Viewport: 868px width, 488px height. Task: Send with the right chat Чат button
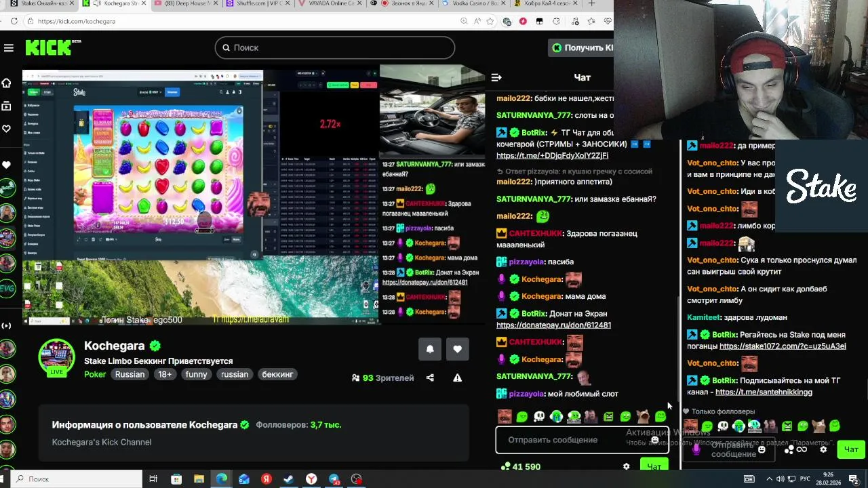pyautogui.click(x=851, y=449)
